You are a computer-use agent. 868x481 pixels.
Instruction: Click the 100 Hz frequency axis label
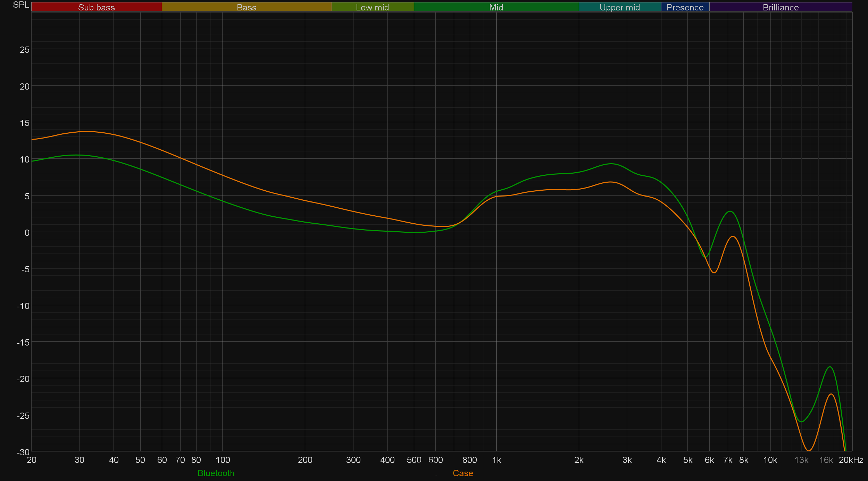click(x=223, y=460)
